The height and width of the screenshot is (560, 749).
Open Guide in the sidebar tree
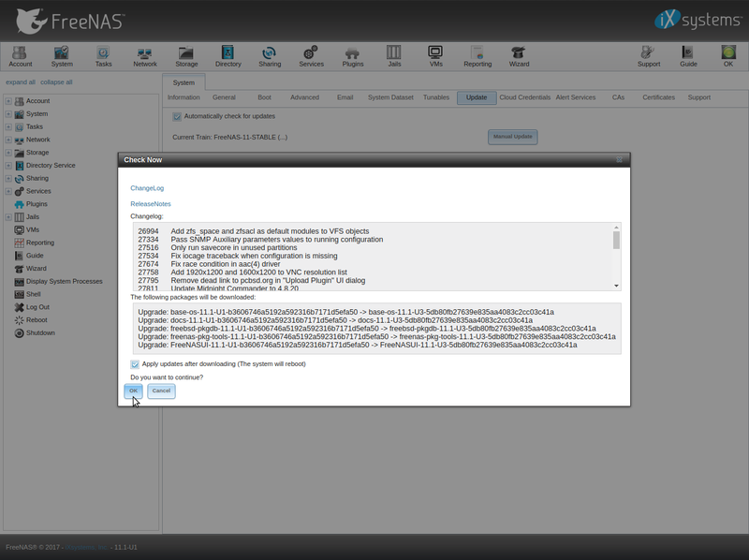(35, 256)
